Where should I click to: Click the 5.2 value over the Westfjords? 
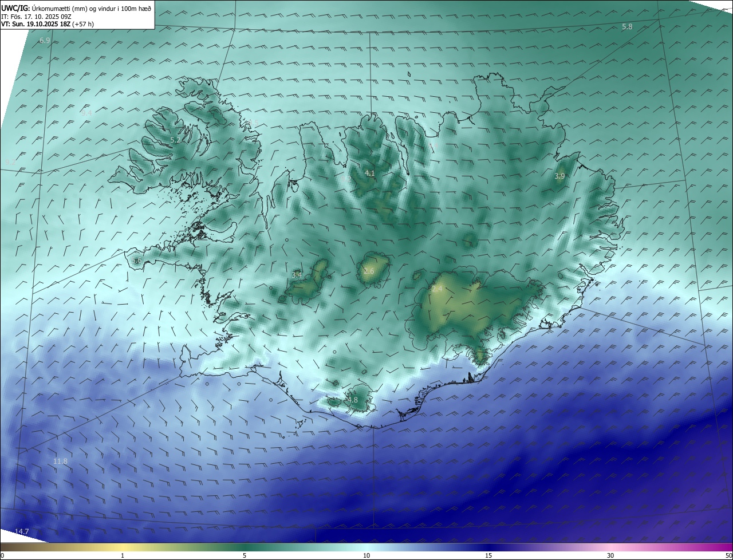tap(175, 140)
